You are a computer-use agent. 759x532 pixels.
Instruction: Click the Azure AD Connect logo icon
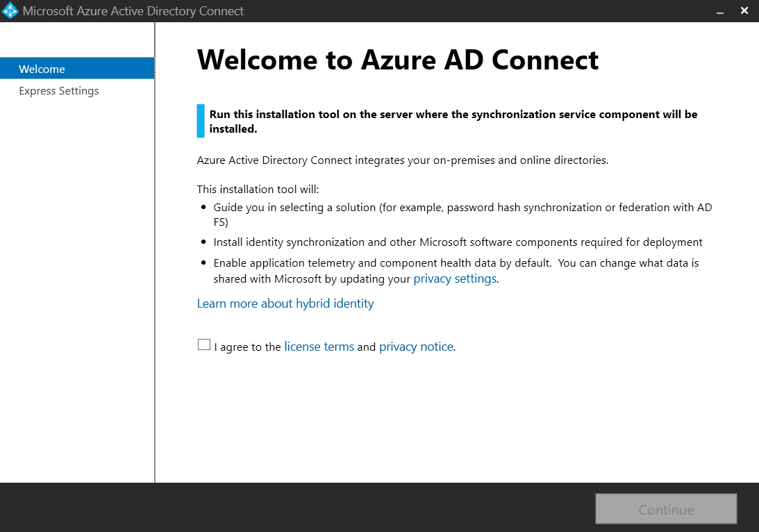coord(10,10)
